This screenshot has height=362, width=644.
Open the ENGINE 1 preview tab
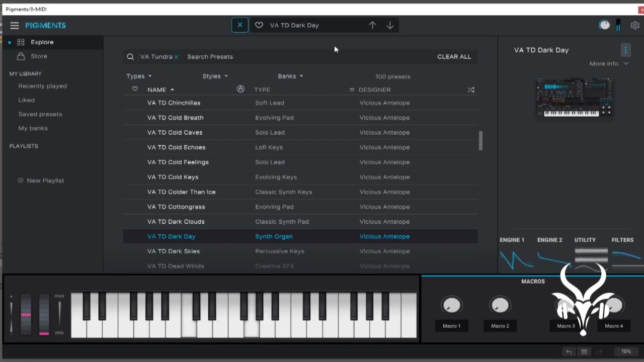click(x=512, y=240)
